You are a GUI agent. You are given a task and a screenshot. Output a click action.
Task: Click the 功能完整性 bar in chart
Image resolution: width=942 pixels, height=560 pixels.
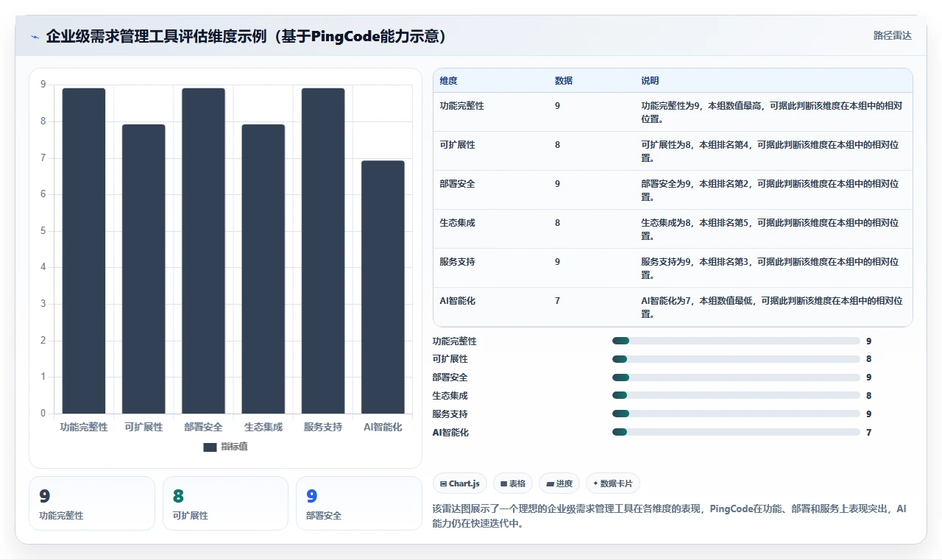84,251
